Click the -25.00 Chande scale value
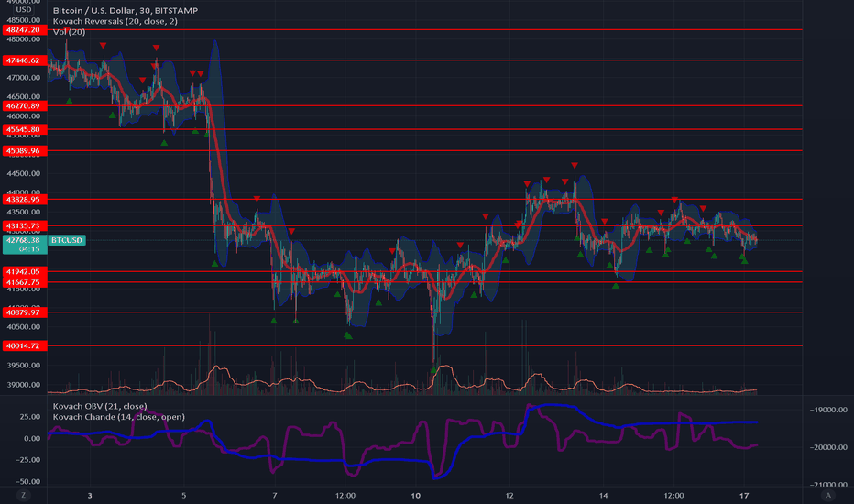This screenshot has height=504, width=854. click(x=27, y=460)
